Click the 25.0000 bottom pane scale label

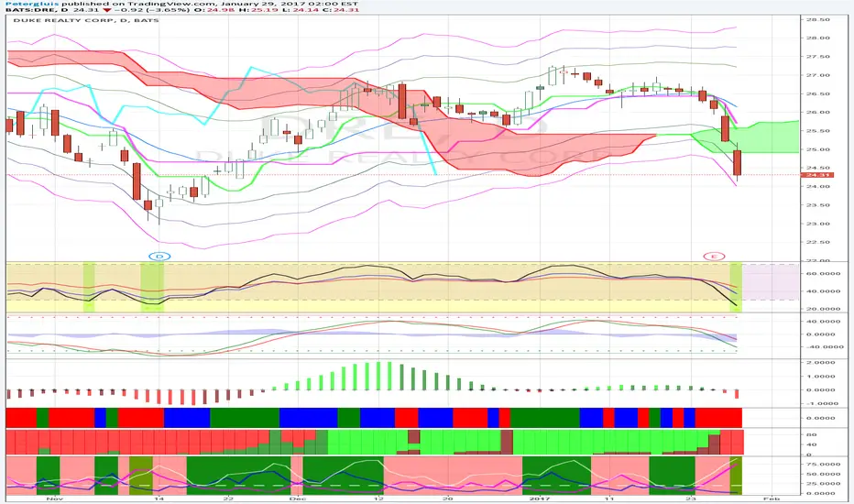click(x=824, y=483)
